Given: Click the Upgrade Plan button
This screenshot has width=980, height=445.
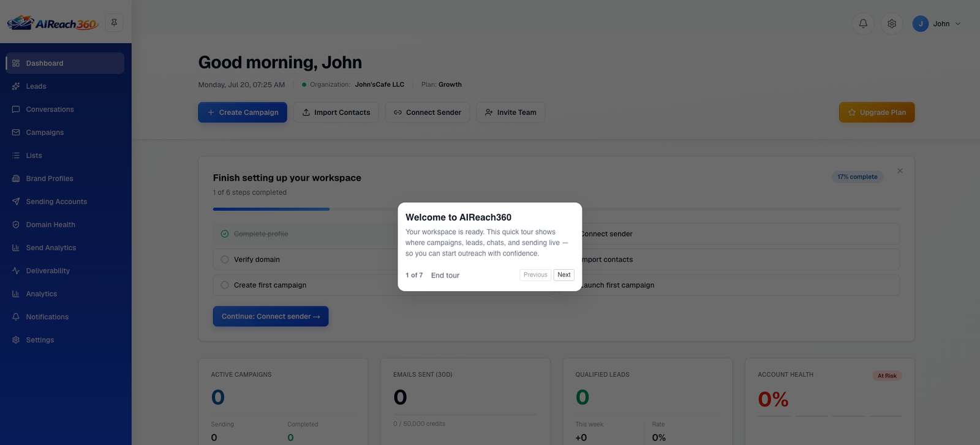Looking at the screenshot, I should click(876, 112).
